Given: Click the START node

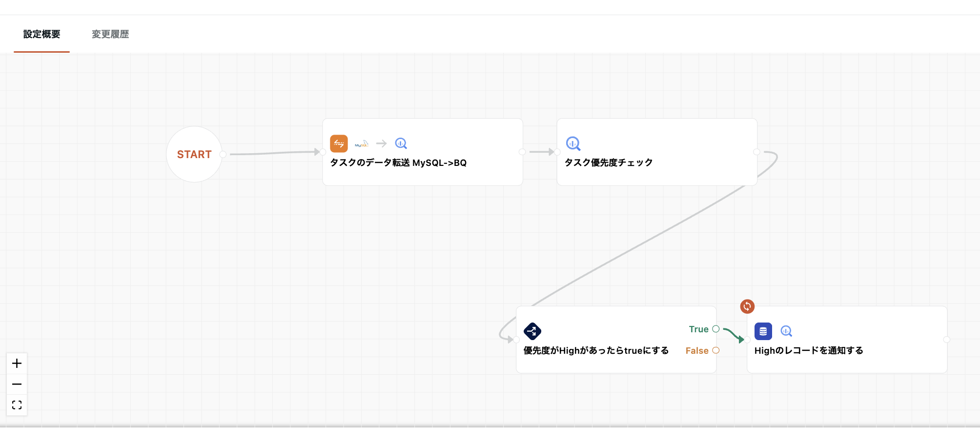Looking at the screenshot, I should click(194, 154).
